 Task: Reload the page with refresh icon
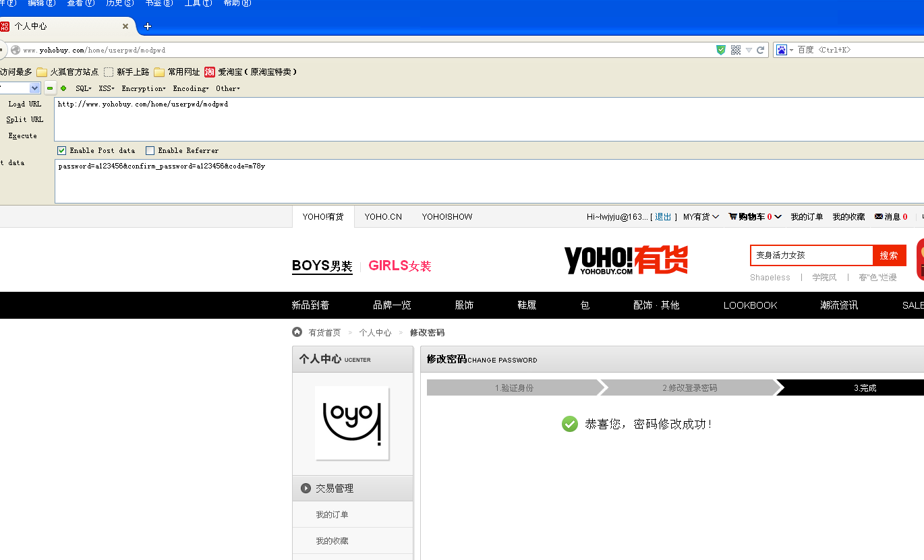pos(761,50)
